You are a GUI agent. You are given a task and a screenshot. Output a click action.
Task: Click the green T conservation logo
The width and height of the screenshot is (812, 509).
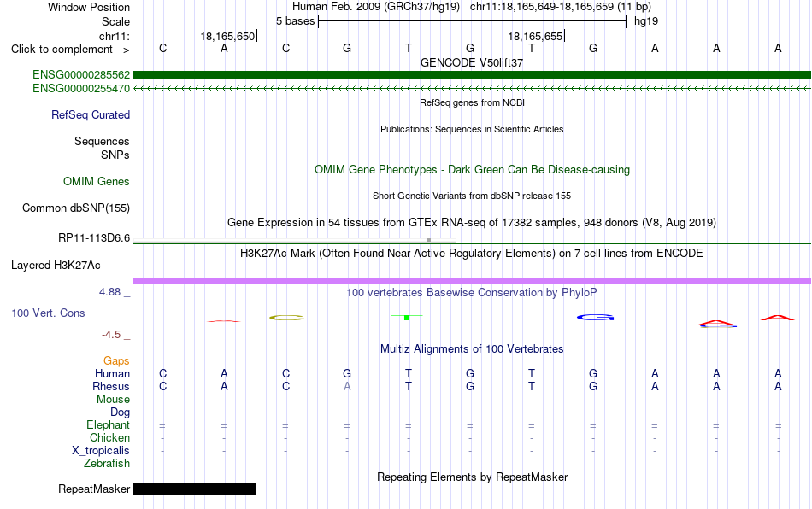(407, 317)
